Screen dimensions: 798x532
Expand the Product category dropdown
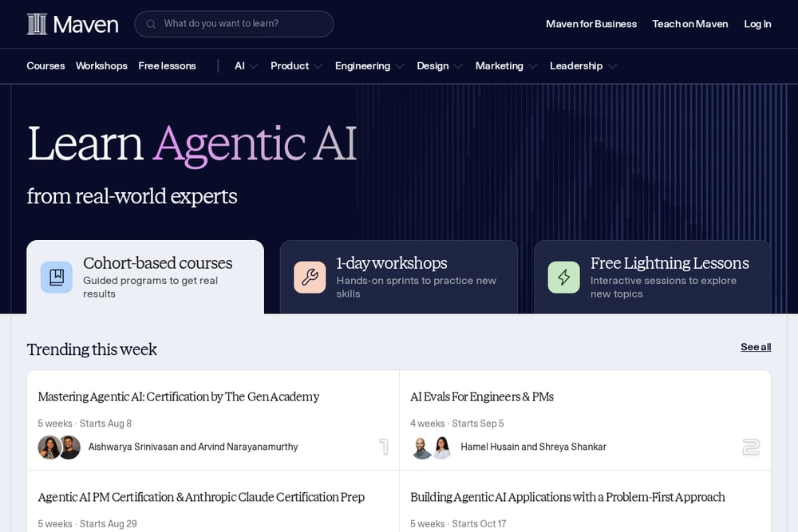coord(296,66)
